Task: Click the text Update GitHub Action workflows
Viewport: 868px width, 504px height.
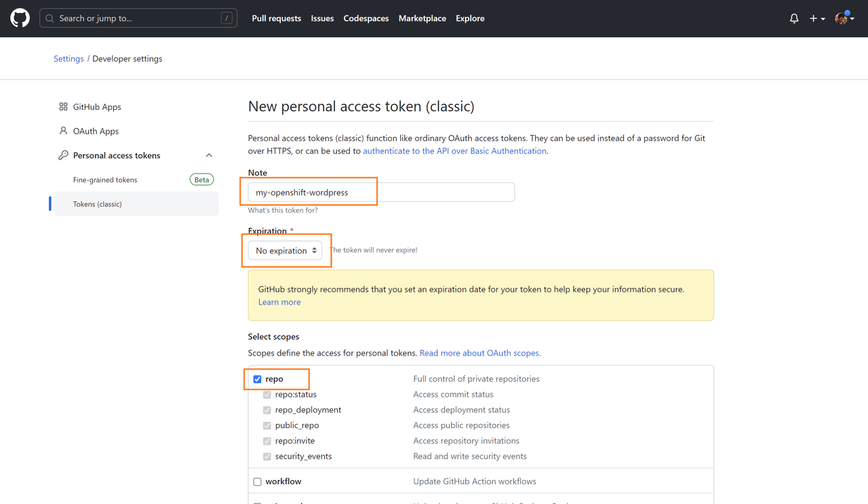Action: point(475,482)
